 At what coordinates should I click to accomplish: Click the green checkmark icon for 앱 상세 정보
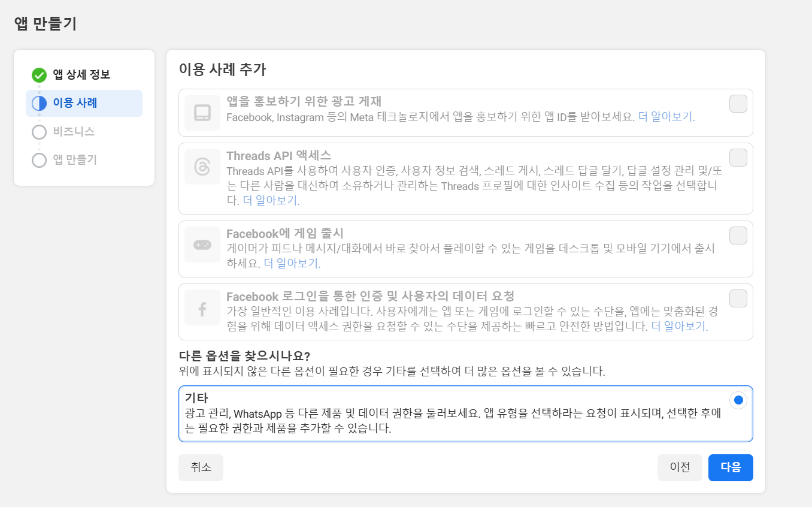[x=39, y=75]
